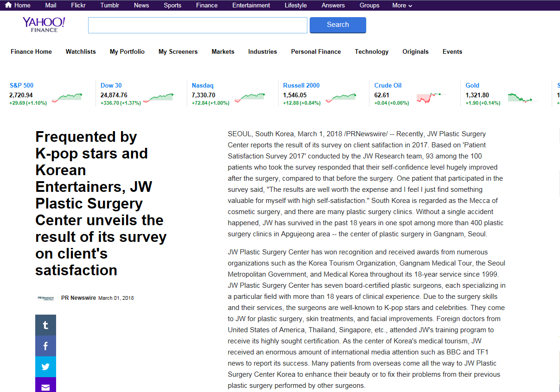
Task: Select the Events tab
Action: click(x=452, y=51)
